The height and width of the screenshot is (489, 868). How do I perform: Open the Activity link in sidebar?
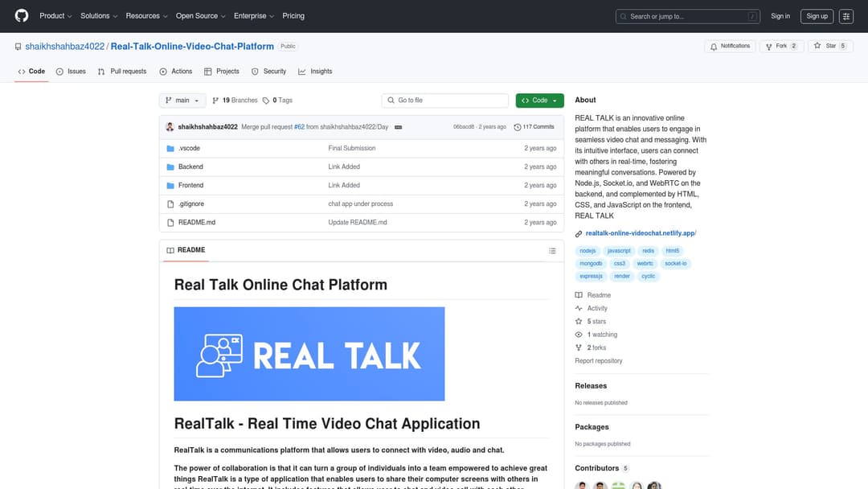(x=592, y=309)
